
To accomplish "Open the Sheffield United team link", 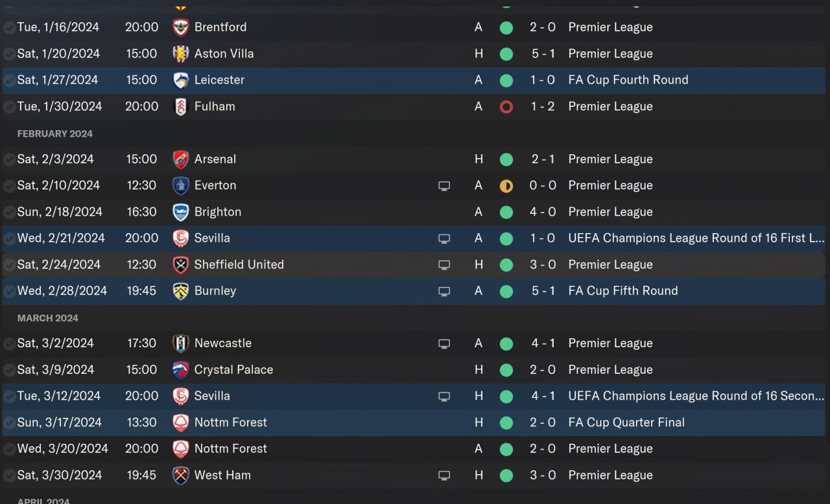I will click(x=239, y=265).
